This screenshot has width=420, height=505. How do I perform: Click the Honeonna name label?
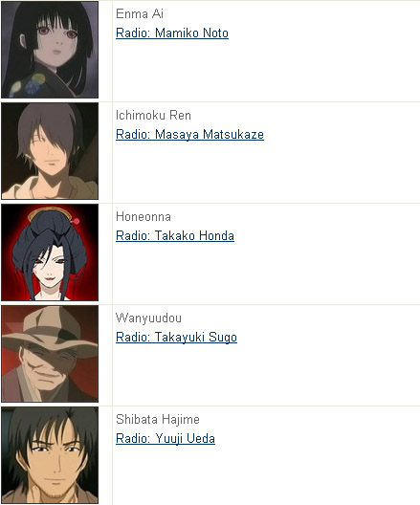pos(144,217)
